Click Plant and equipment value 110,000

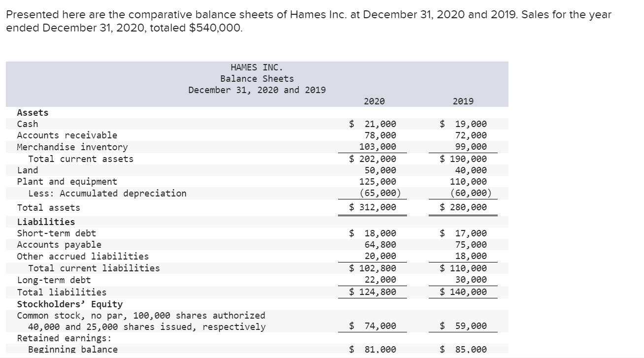tap(468, 182)
